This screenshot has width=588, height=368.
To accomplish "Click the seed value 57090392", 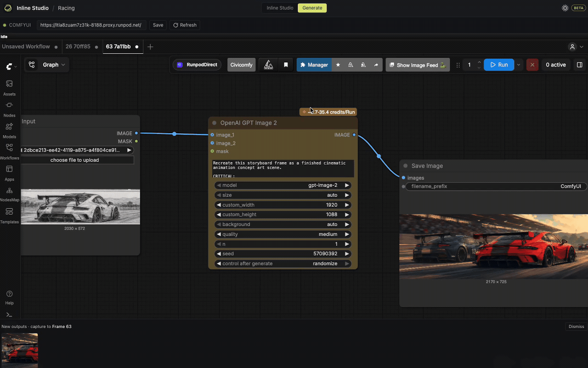I will [x=325, y=254].
